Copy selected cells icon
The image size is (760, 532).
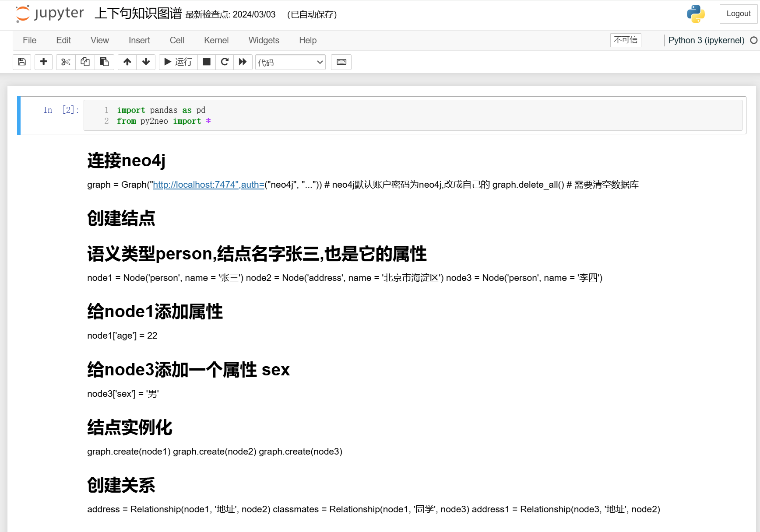click(x=85, y=62)
